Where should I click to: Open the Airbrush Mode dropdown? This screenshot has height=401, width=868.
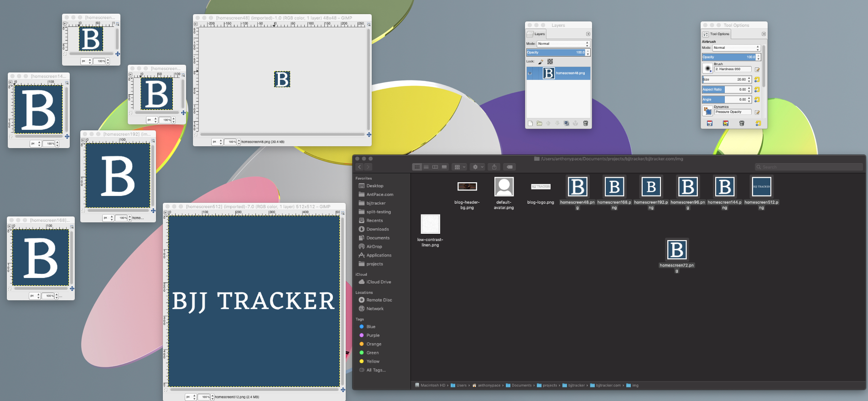click(x=736, y=48)
